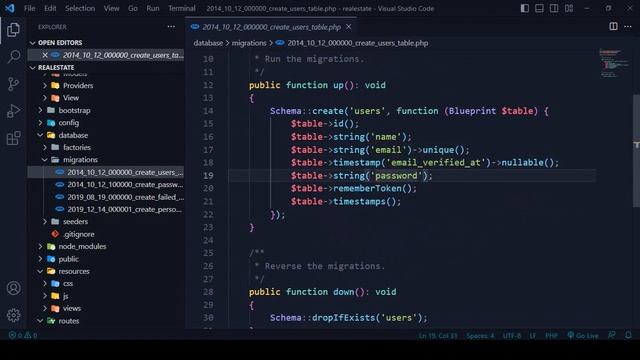Close the create_users_table.php editor tab
640x360 pixels.
[x=349, y=27]
